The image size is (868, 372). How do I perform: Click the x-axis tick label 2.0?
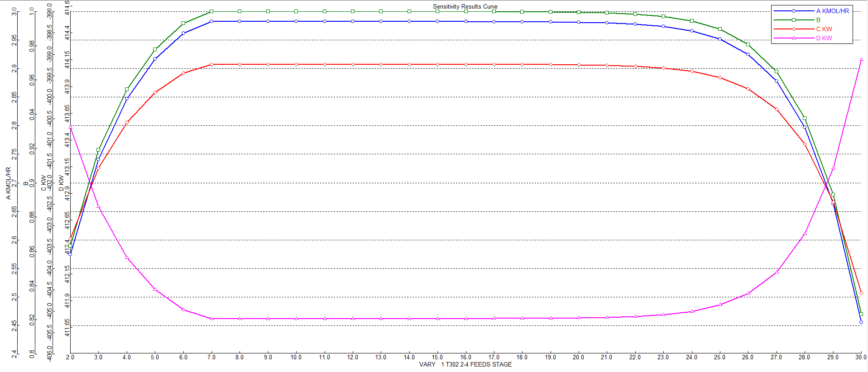(x=70, y=357)
